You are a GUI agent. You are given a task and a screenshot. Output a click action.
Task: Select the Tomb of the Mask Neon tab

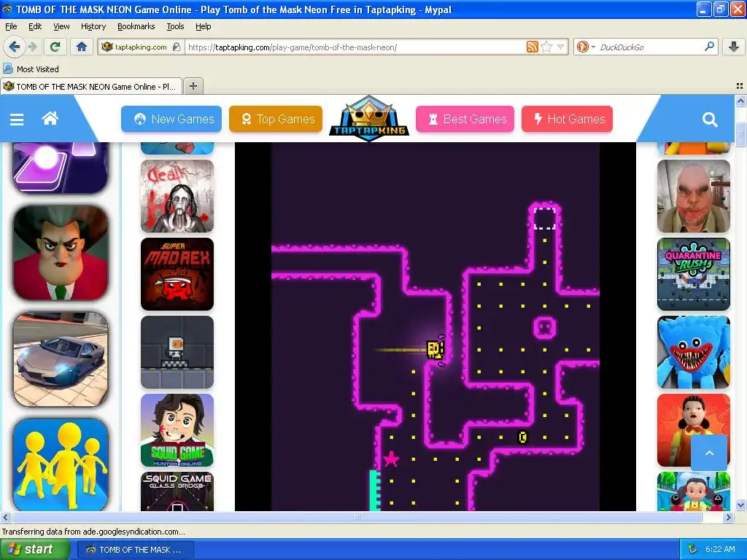[90, 87]
